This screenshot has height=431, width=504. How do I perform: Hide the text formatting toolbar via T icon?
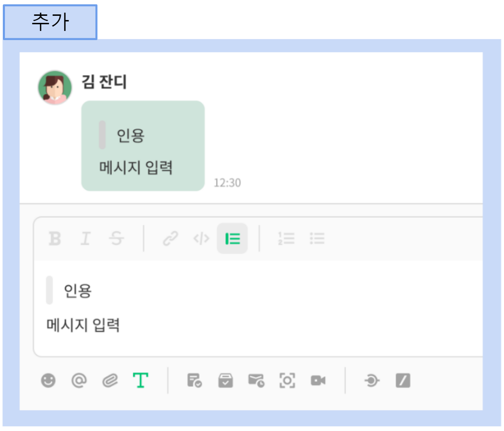coord(141,380)
